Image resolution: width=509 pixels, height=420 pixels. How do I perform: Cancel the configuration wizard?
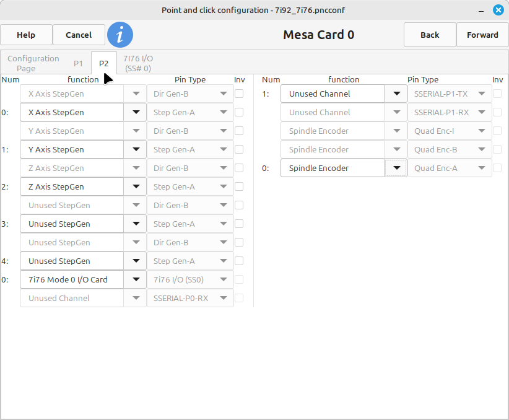(x=79, y=35)
